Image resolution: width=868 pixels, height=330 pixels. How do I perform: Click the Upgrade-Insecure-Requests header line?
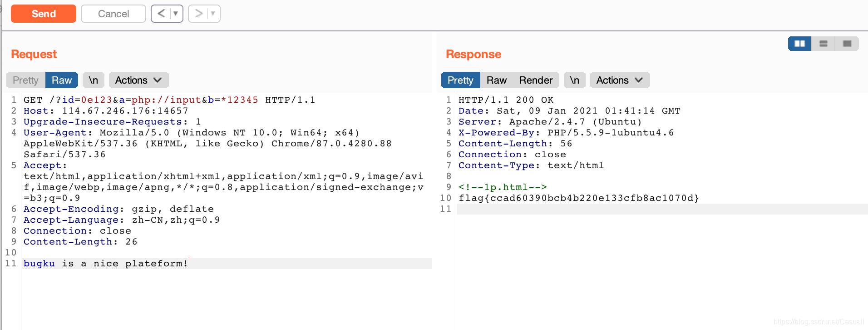coord(112,122)
